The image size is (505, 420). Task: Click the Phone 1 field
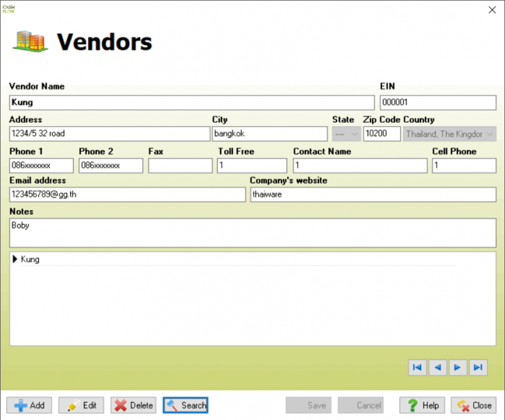(41, 166)
